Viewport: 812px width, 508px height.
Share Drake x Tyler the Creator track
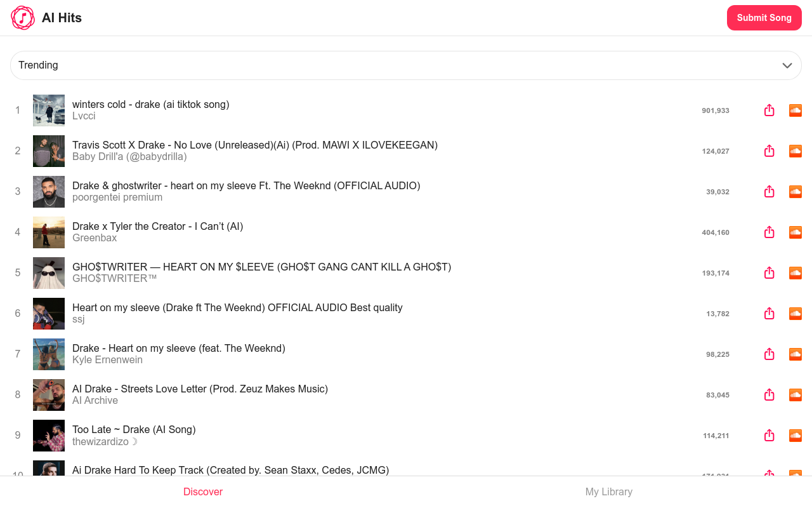coord(769,232)
